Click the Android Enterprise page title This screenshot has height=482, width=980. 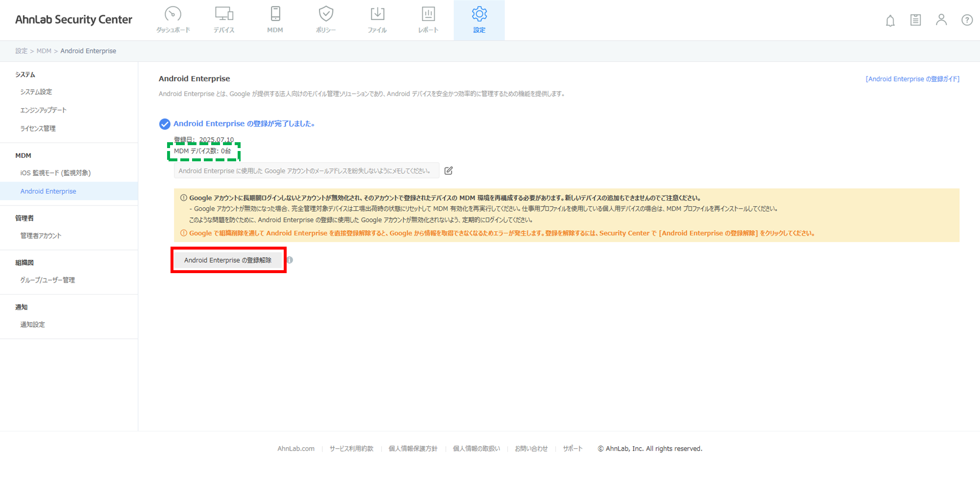195,78
